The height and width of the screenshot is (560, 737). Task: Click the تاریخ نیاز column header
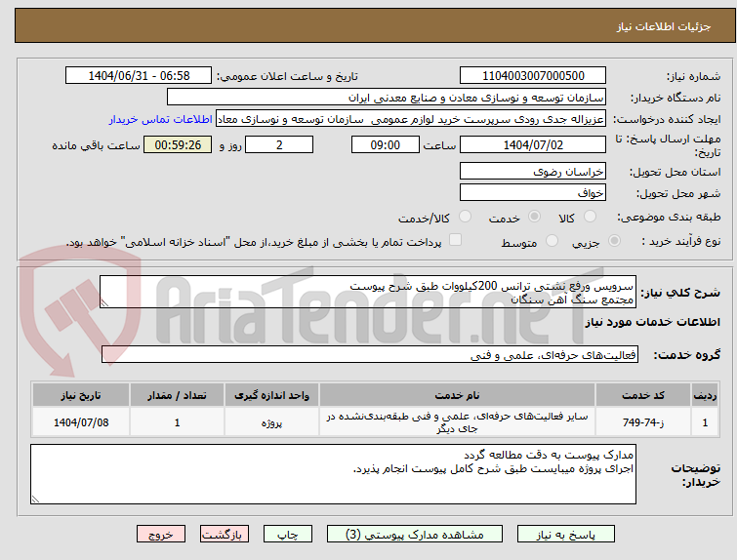pos(81,395)
